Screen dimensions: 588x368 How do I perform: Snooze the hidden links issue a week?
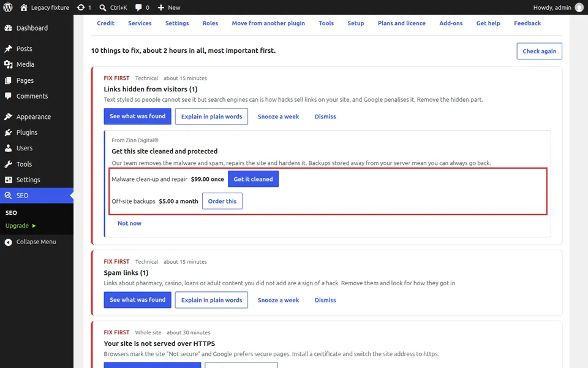coord(278,117)
